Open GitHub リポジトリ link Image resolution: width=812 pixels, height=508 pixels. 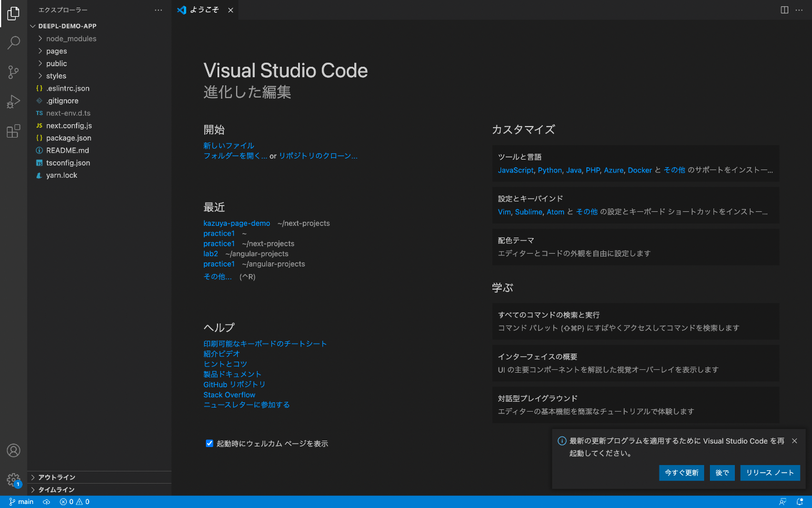click(x=234, y=384)
